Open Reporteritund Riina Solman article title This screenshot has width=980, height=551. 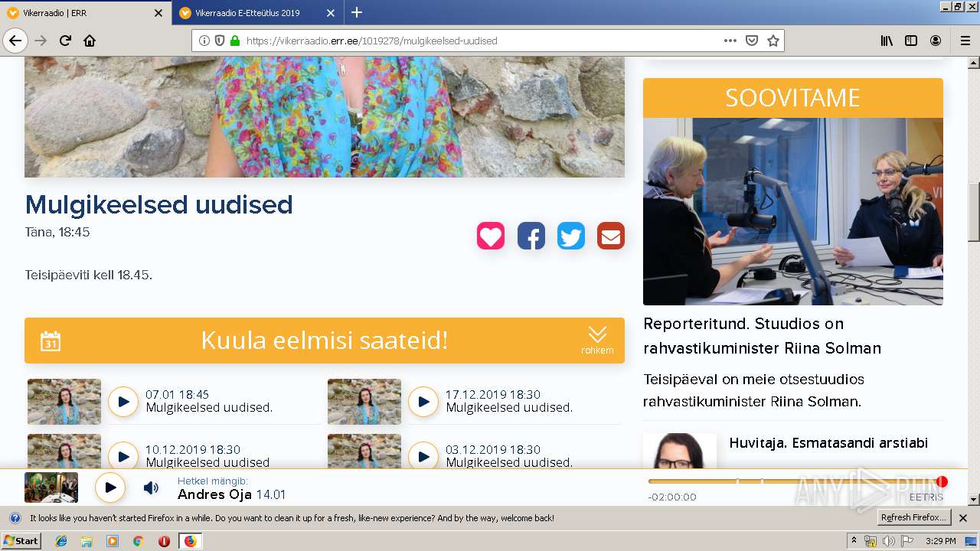(x=763, y=336)
